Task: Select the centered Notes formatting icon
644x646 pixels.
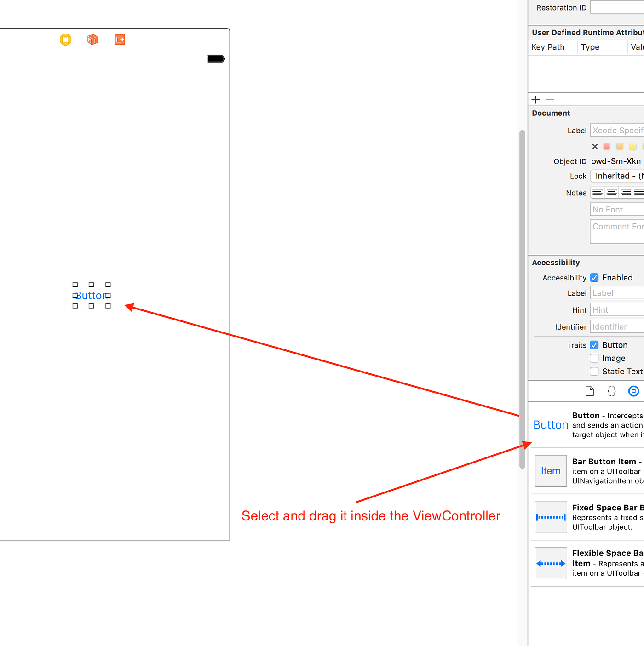Action: coord(611,193)
